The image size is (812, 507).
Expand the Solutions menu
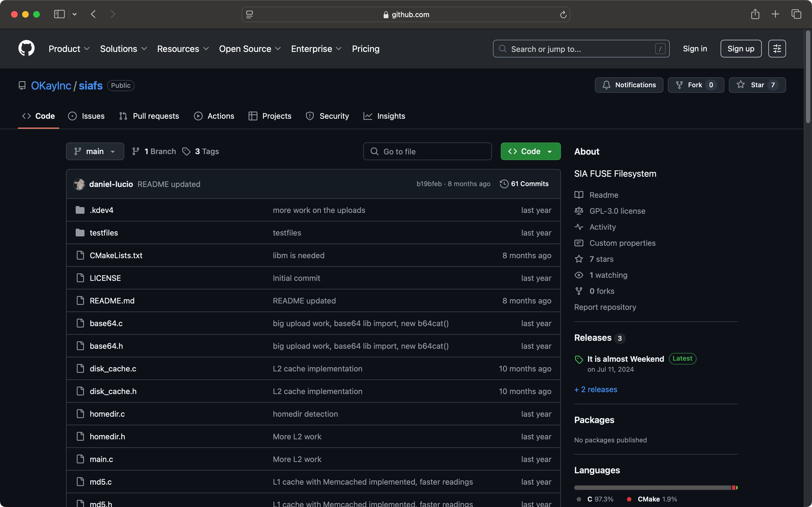pyautogui.click(x=123, y=49)
